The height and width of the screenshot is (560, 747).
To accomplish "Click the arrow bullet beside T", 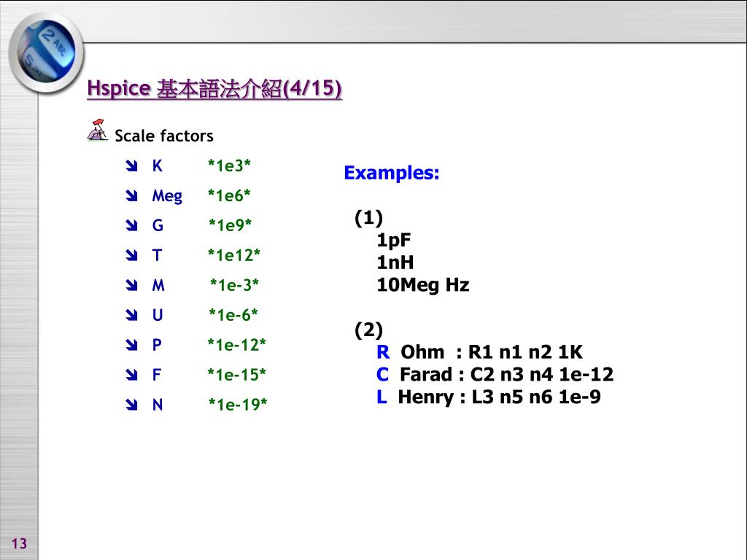I will pos(131,255).
